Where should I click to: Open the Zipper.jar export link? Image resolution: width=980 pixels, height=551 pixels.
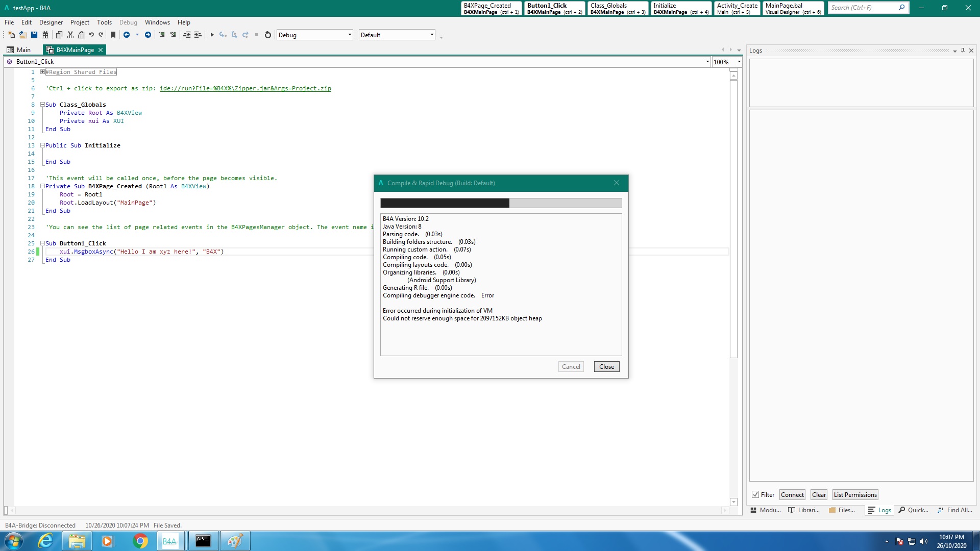point(245,88)
